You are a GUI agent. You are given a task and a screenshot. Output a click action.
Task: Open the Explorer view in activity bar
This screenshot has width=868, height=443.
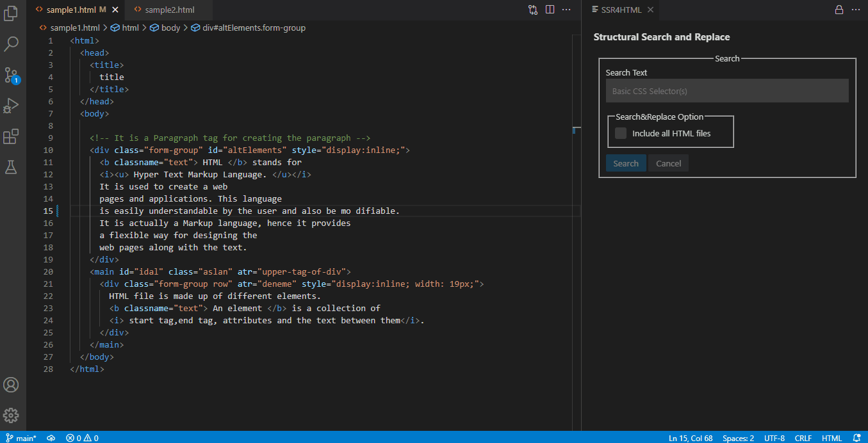coord(12,14)
